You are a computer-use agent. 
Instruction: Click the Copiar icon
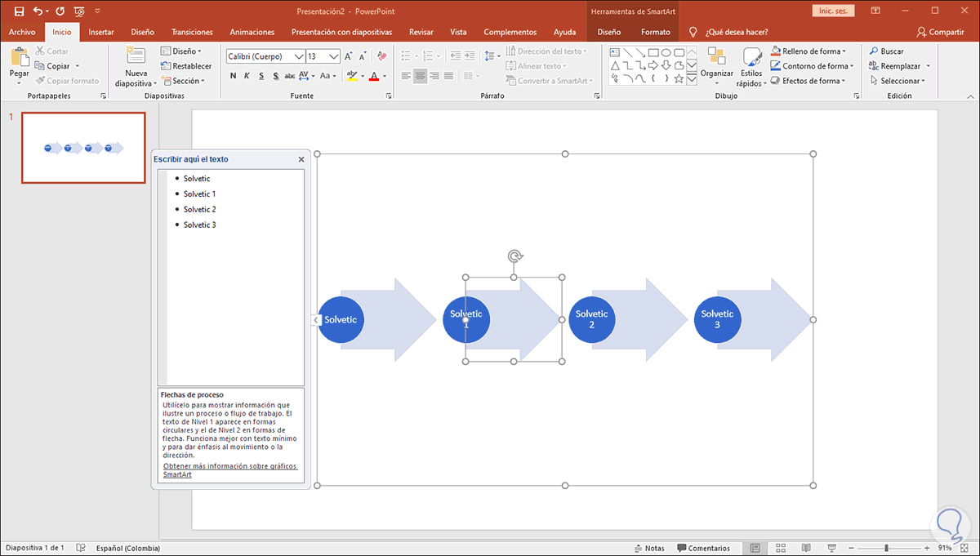40,66
